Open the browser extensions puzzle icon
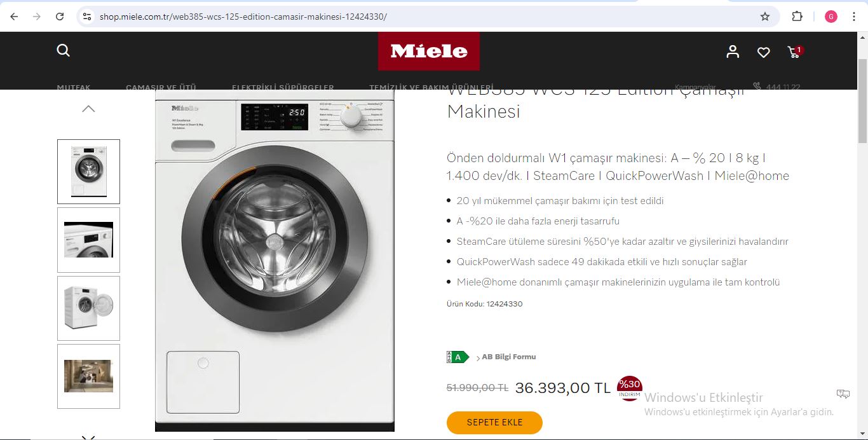The width and height of the screenshot is (868, 440). 797,17
